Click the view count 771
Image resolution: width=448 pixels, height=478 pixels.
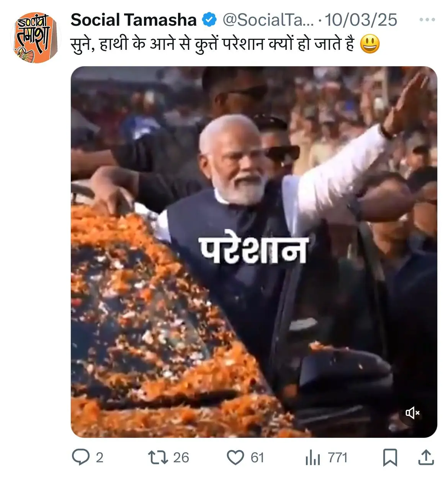pos(338,458)
